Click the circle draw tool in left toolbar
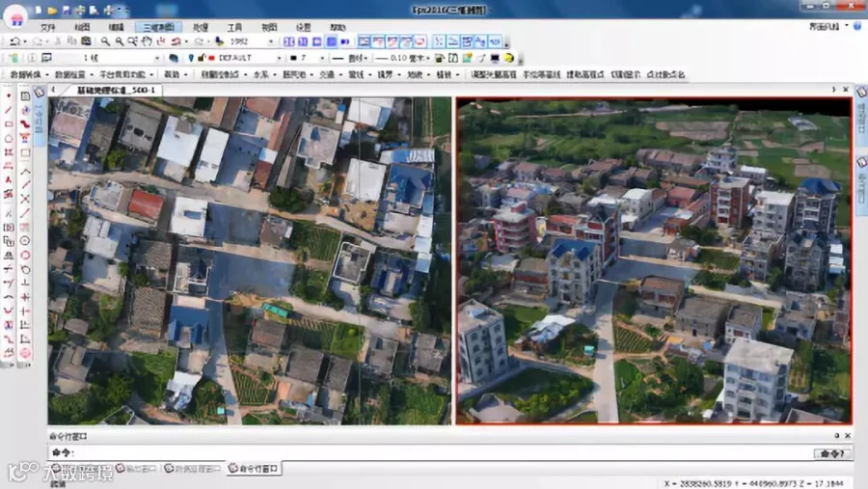Image resolution: width=868 pixels, height=489 pixels. click(x=9, y=138)
